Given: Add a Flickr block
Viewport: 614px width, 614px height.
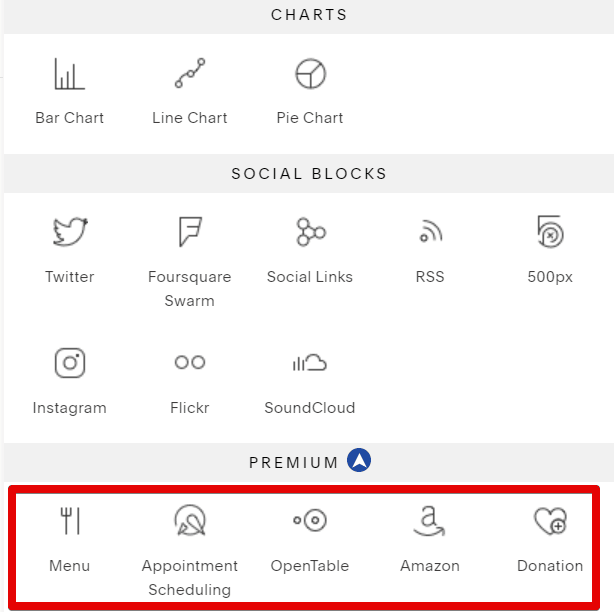Looking at the screenshot, I should tap(190, 379).
